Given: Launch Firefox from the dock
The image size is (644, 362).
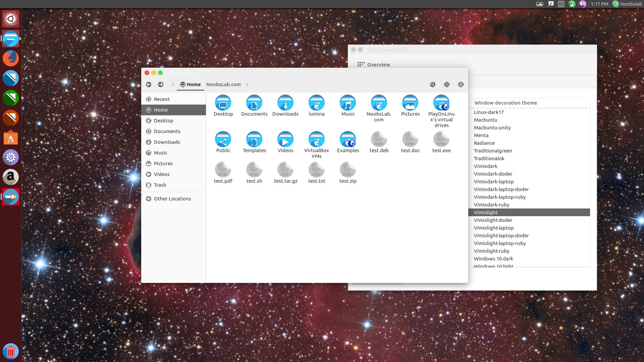Looking at the screenshot, I should tap(11, 58).
